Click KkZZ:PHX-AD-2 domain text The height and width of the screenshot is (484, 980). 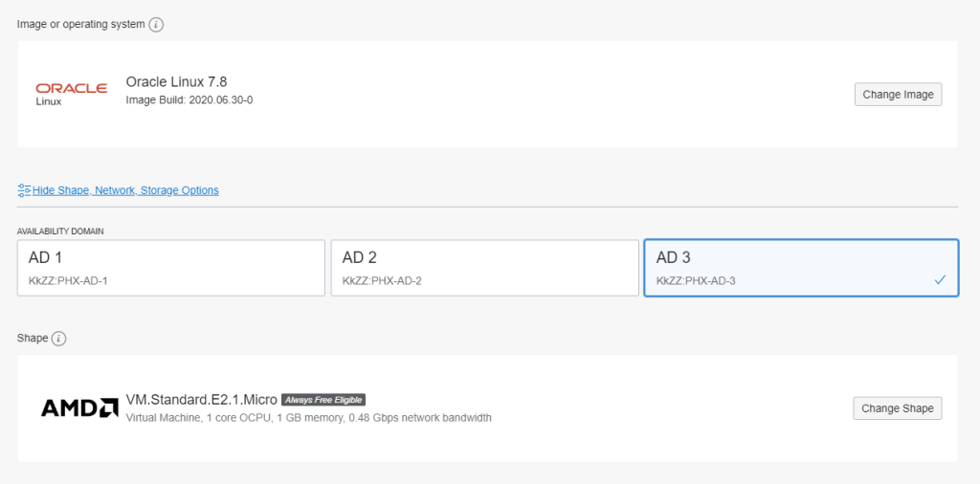coord(382,281)
